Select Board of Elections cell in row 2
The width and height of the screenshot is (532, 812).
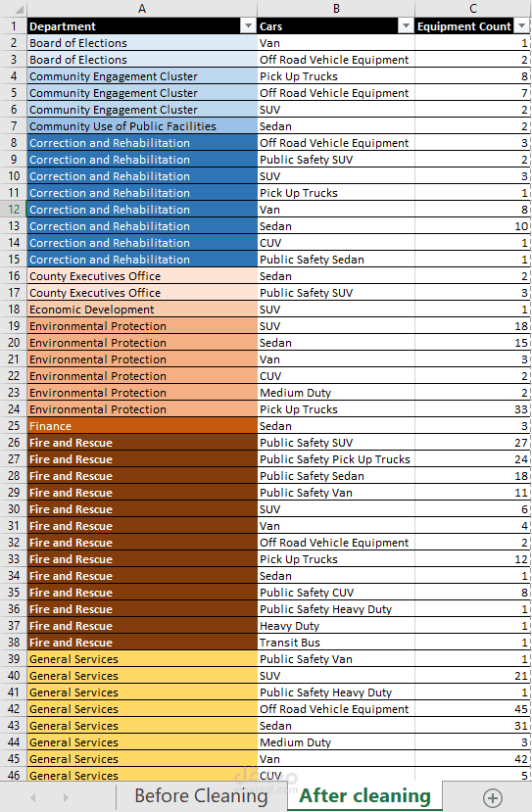(x=142, y=43)
